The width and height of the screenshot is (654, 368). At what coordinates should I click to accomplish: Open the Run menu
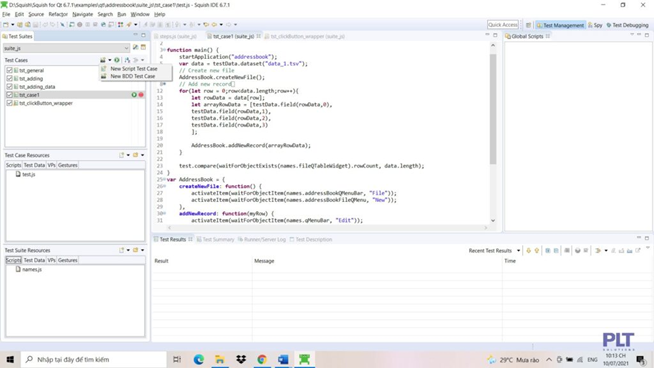(121, 14)
